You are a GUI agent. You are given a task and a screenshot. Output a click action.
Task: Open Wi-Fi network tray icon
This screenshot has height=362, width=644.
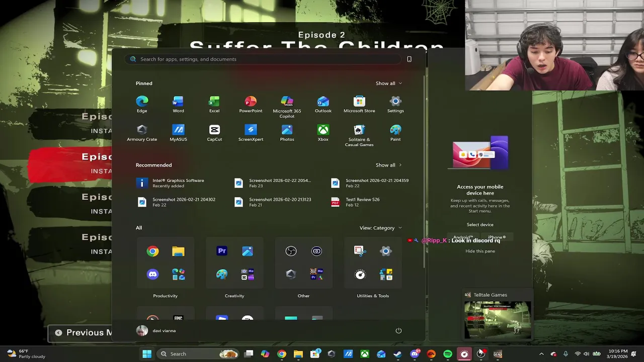click(578, 354)
